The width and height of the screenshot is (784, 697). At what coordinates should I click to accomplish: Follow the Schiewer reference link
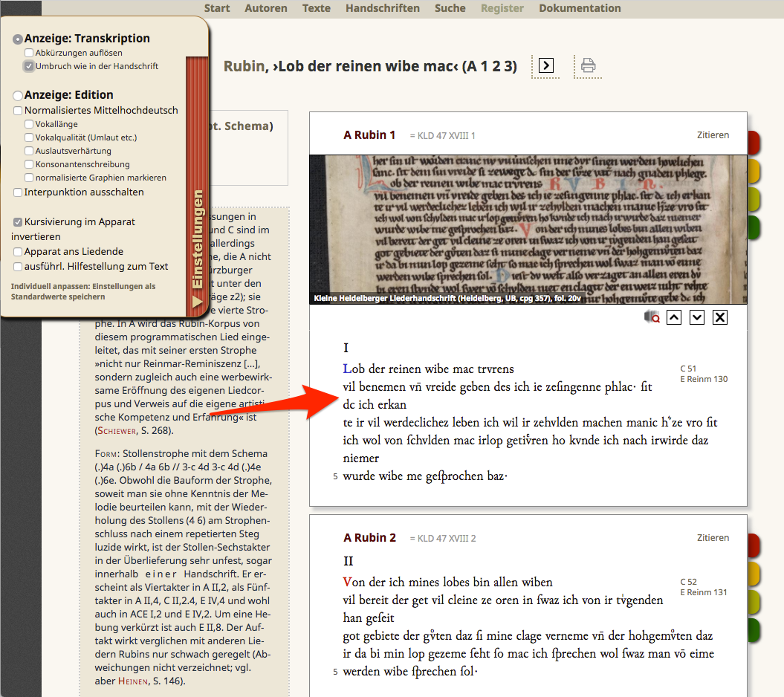coord(117,431)
